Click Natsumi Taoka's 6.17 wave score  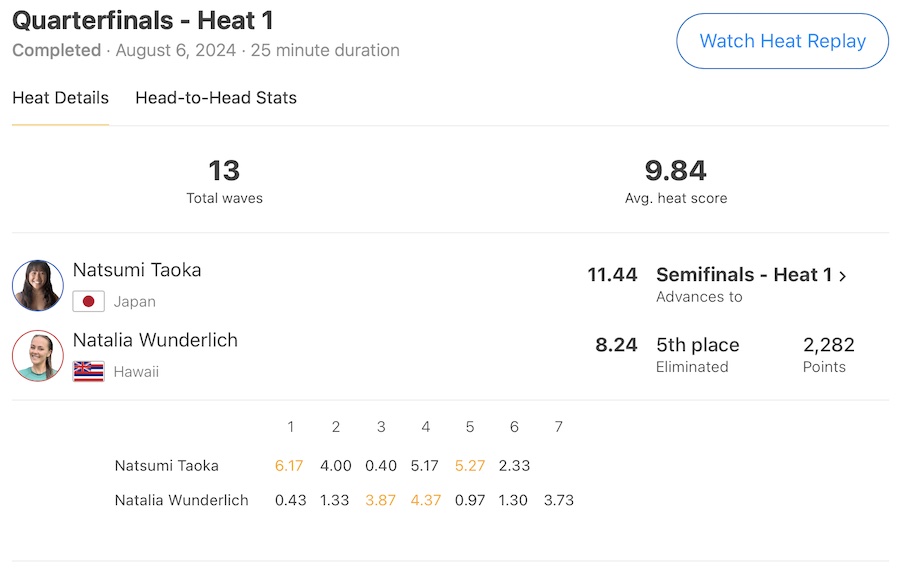[x=290, y=465]
